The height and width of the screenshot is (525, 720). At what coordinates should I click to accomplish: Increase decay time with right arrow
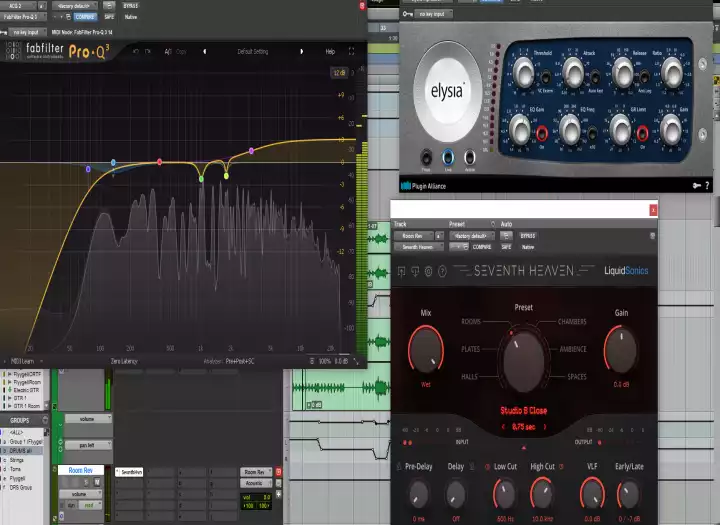[x=545, y=427]
